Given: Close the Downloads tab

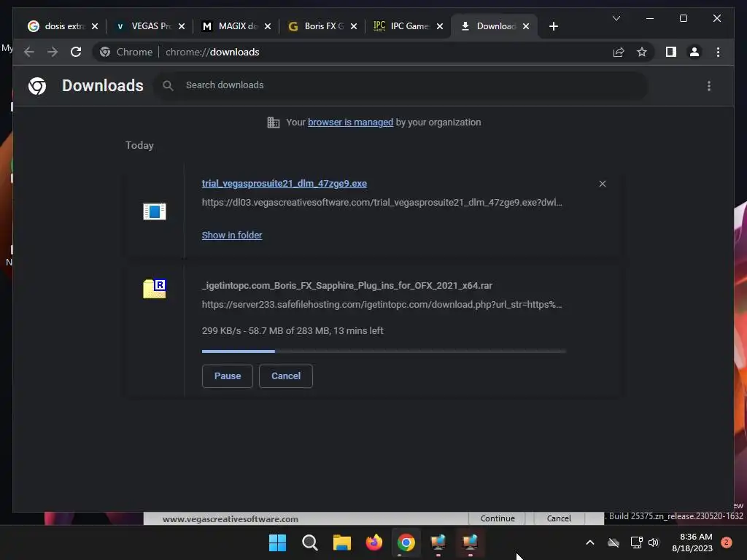Looking at the screenshot, I should [x=526, y=26].
